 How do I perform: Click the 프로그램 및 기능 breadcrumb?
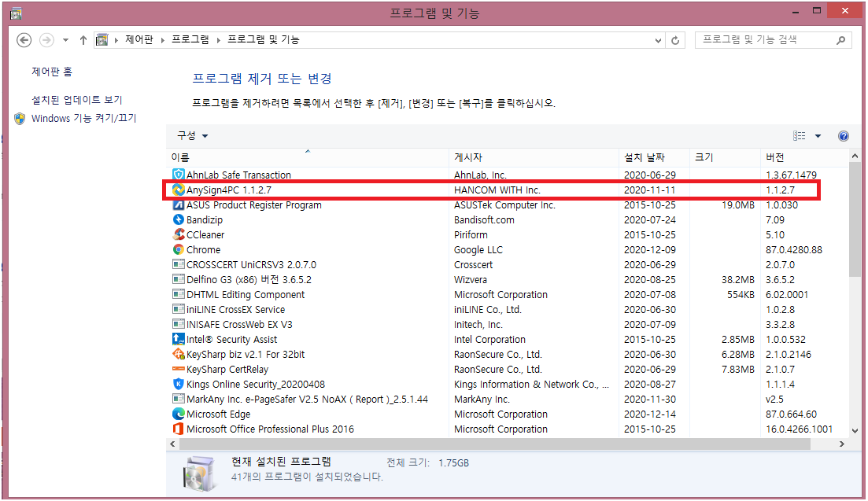(x=264, y=40)
